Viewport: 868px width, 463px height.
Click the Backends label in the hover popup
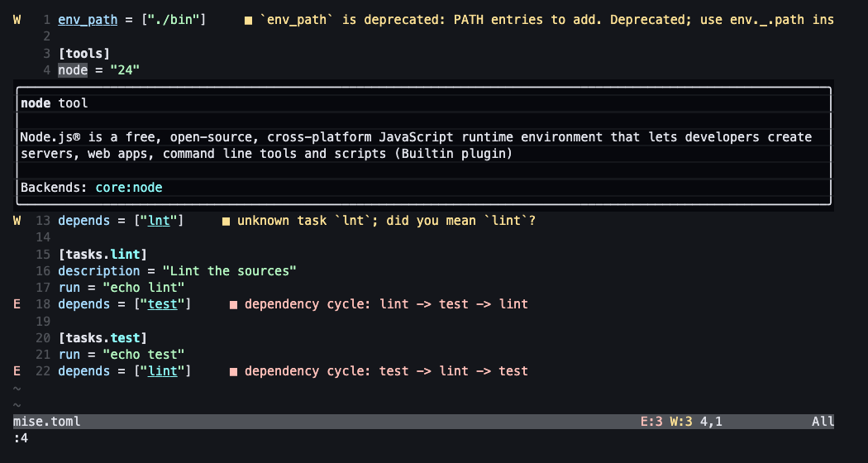(x=55, y=188)
